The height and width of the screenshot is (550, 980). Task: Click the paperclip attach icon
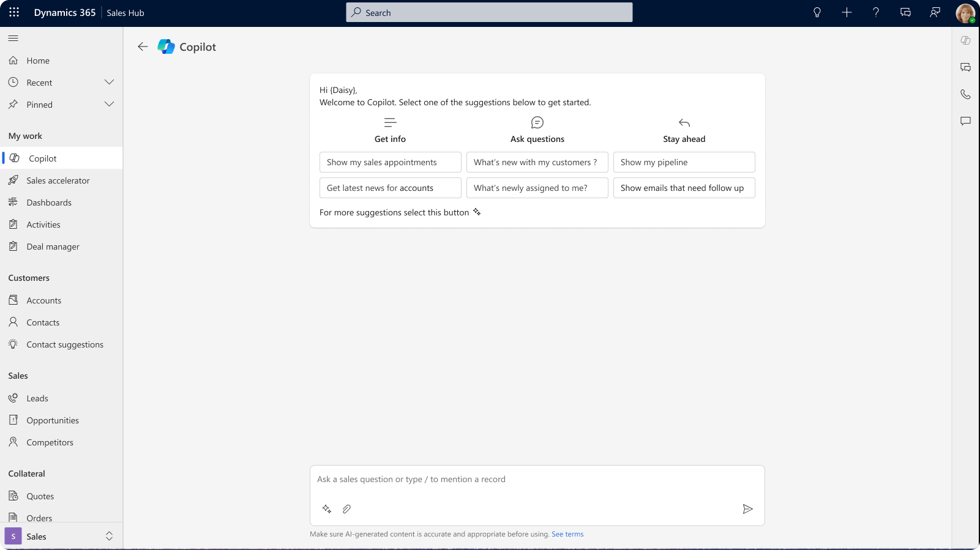tap(346, 509)
